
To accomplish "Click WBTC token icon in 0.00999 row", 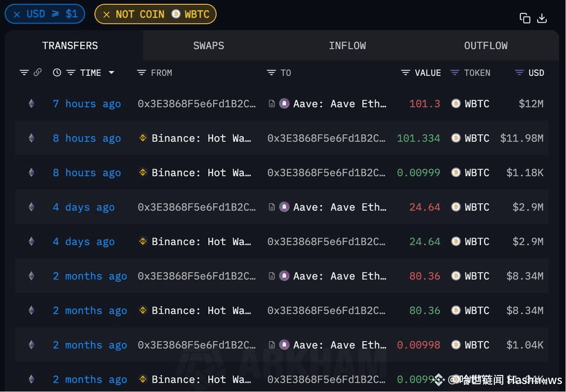I will coord(456,172).
